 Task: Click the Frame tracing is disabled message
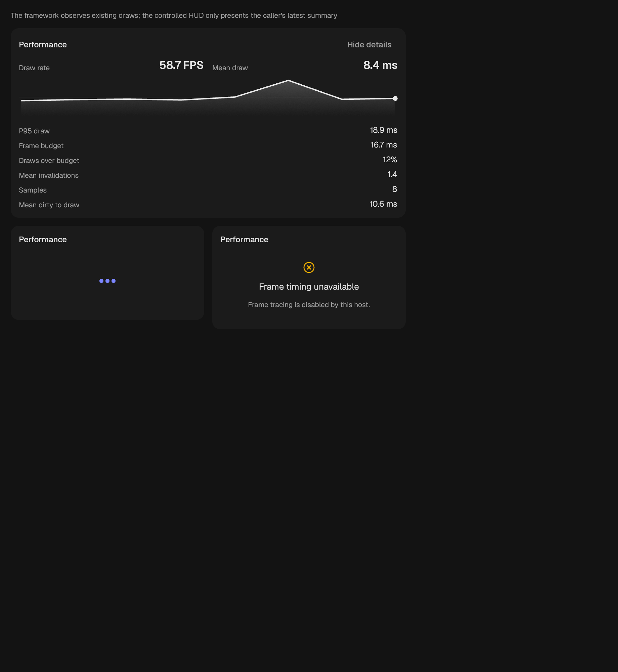[x=309, y=305]
